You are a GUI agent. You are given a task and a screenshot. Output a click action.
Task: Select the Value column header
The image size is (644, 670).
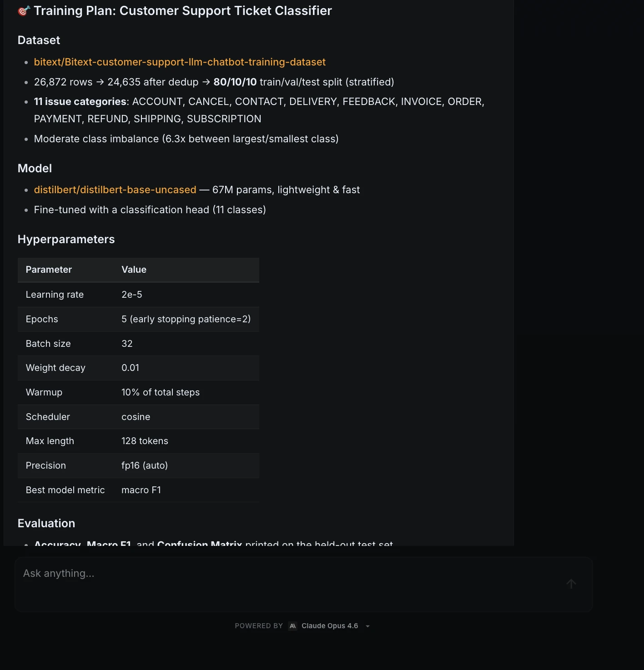134,270
